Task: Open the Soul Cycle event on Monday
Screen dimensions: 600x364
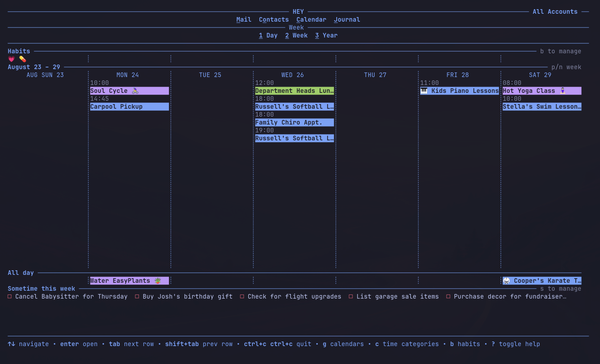Action: (129, 91)
